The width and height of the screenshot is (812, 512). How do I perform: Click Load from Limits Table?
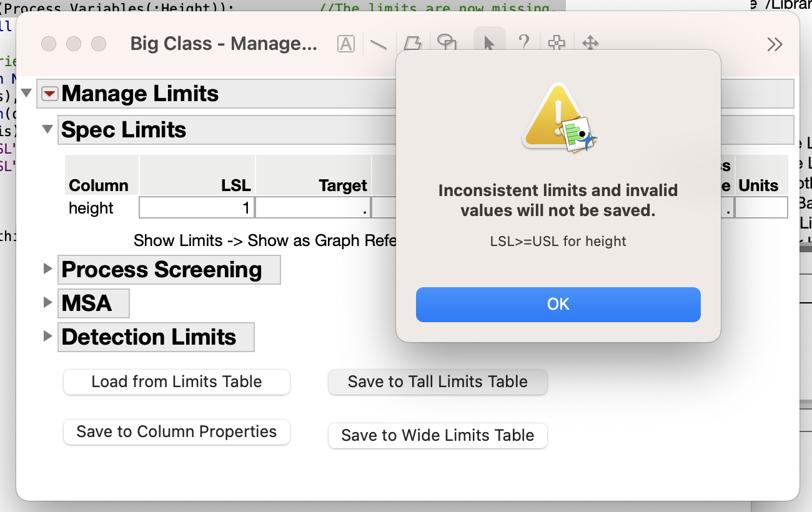click(x=176, y=382)
